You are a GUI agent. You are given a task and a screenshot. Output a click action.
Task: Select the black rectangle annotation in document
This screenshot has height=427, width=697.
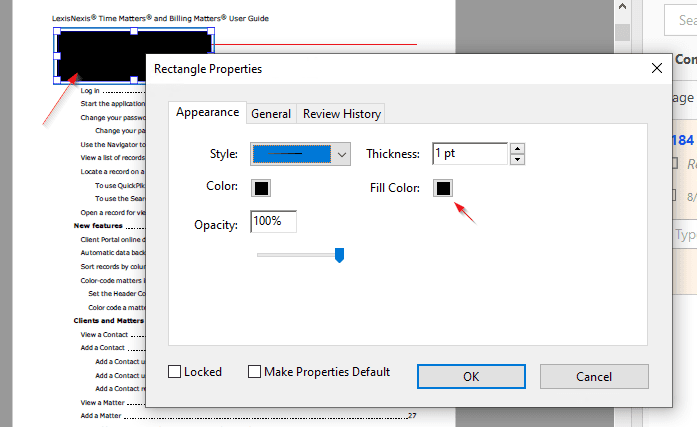tap(134, 56)
